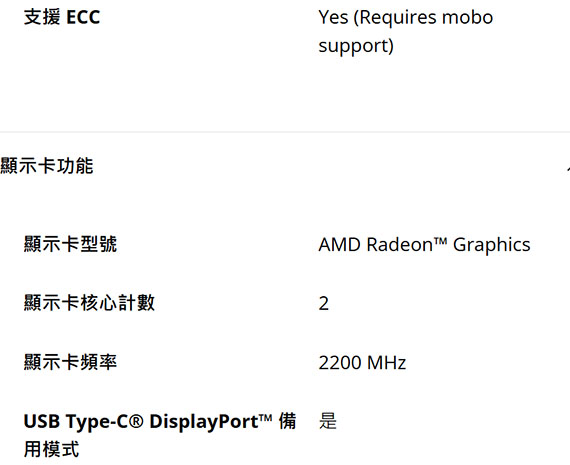The image size is (570, 465).
Task: Click the 是 value for DisplayPort mode
Action: click(328, 421)
